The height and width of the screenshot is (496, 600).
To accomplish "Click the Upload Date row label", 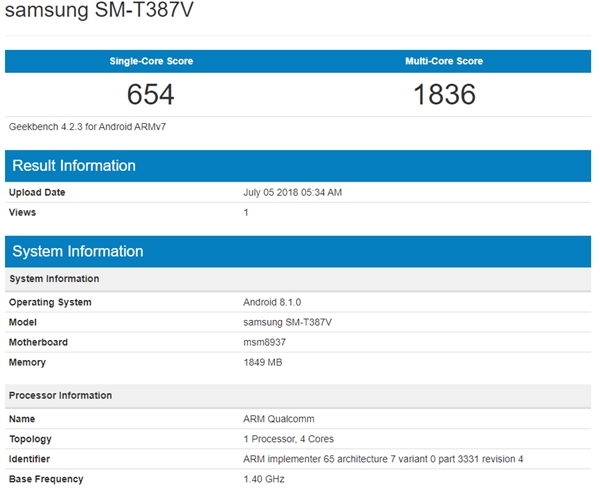I will (x=37, y=192).
